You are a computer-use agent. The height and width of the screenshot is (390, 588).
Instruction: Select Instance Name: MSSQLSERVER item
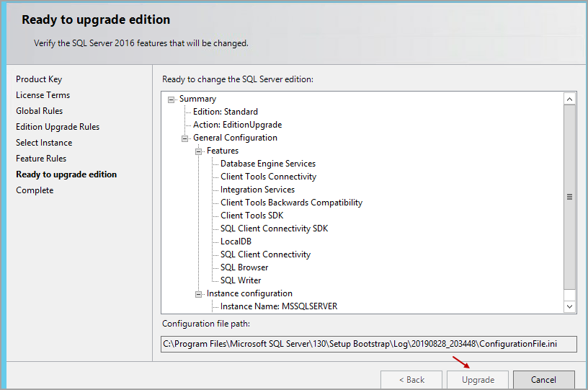pos(279,306)
